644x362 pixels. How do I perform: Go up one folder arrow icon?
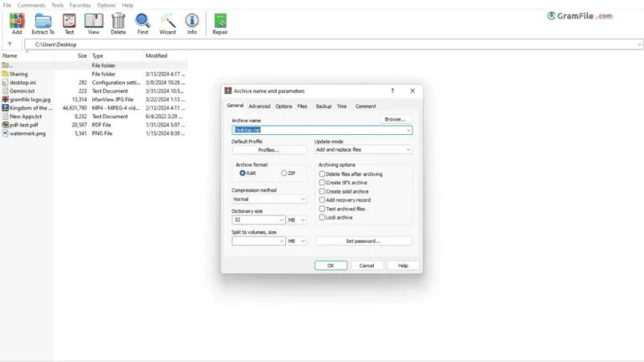pos(10,44)
